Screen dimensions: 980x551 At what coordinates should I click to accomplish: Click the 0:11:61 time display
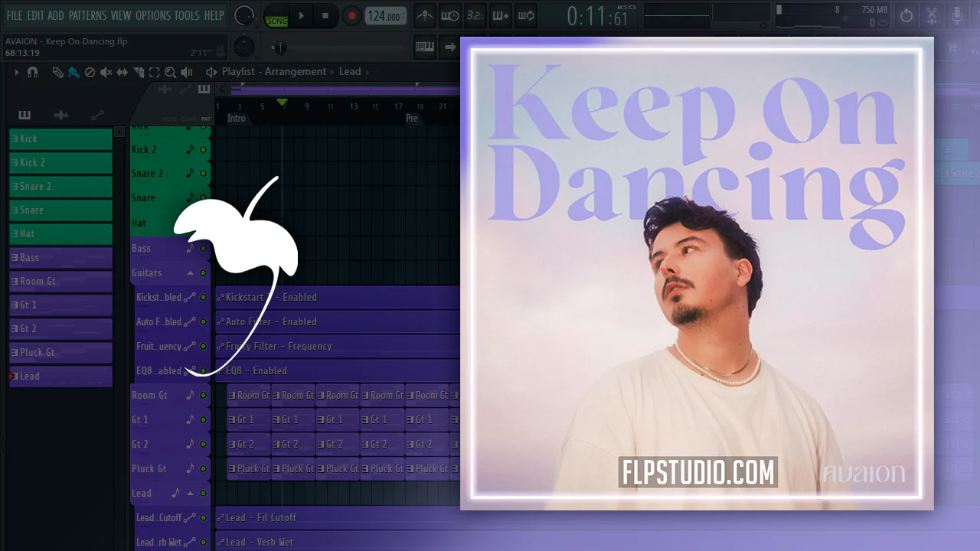597,16
